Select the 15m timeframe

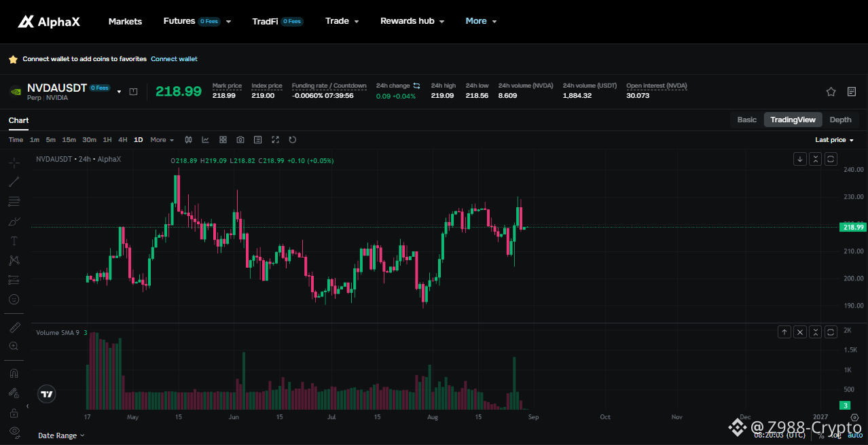(x=69, y=140)
